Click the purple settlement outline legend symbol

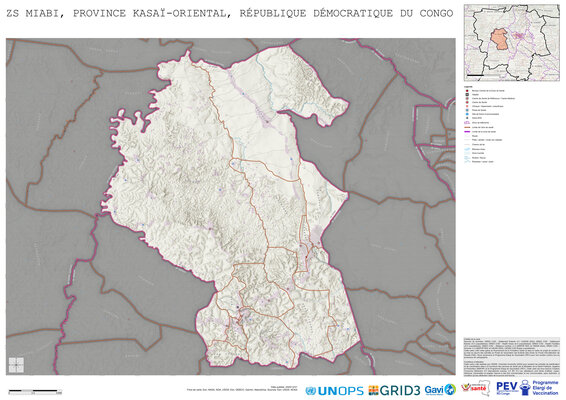[x=467, y=122]
